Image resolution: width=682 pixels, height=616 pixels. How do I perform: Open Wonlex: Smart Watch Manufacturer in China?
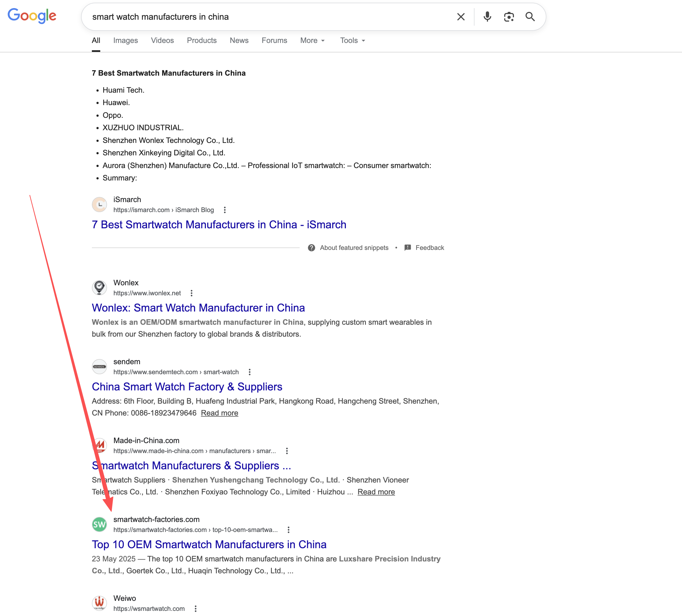198,308
